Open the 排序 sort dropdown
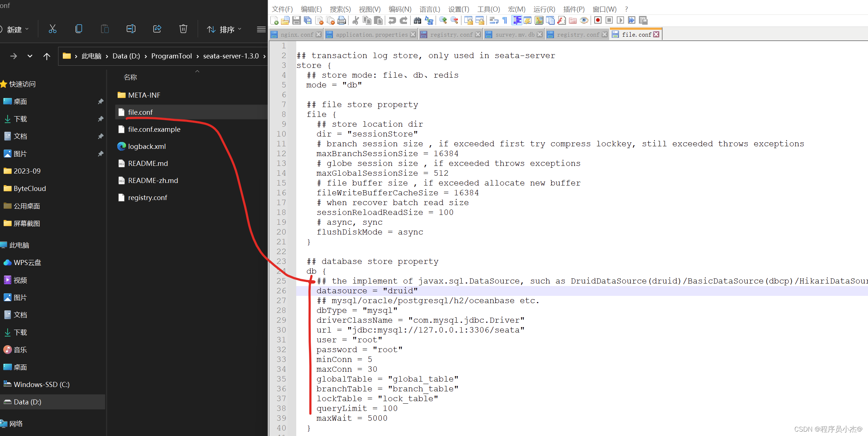 224,29
